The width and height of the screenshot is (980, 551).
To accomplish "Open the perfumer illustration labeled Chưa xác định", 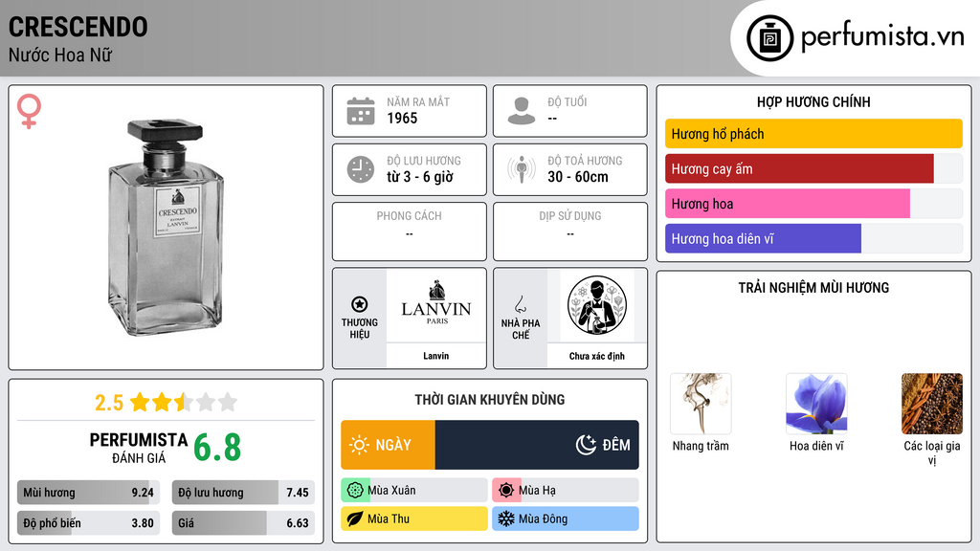I will [x=597, y=305].
